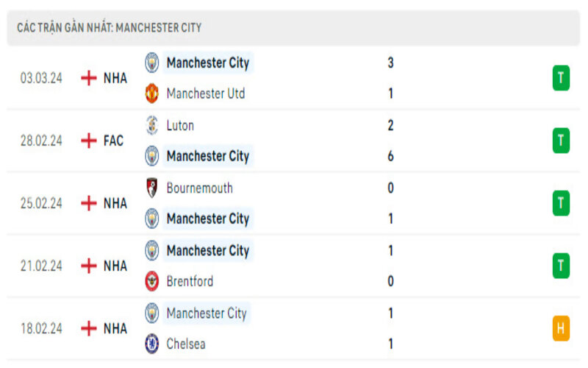Click green T badge for 03.03.24 match
Screen dimensions: 588x368
(x=561, y=78)
